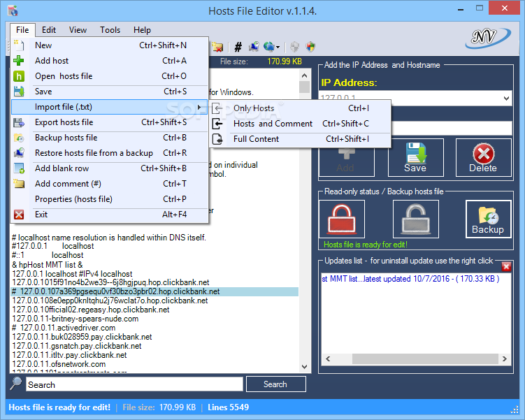Open the File menu

pyautogui.click(x=22, y=30)
